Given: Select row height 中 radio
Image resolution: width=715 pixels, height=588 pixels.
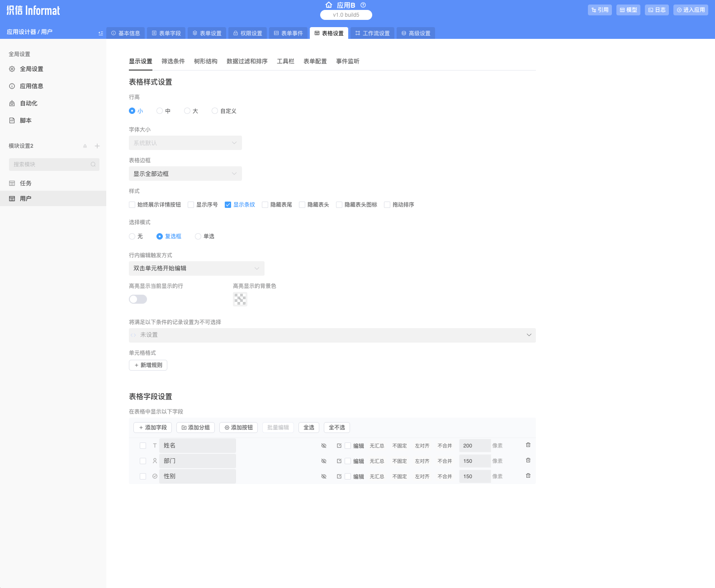Looking at the screenshot, I should [160, 111].
